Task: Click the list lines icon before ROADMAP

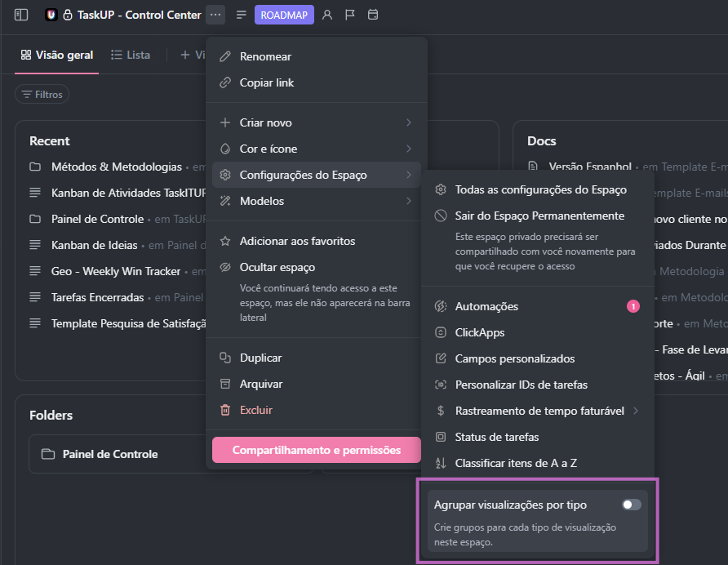Action: click(x=242, y=15)
